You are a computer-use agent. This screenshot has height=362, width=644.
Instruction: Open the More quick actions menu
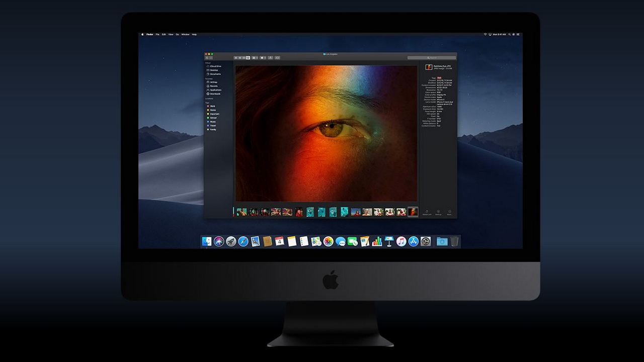tap(449, 212)
